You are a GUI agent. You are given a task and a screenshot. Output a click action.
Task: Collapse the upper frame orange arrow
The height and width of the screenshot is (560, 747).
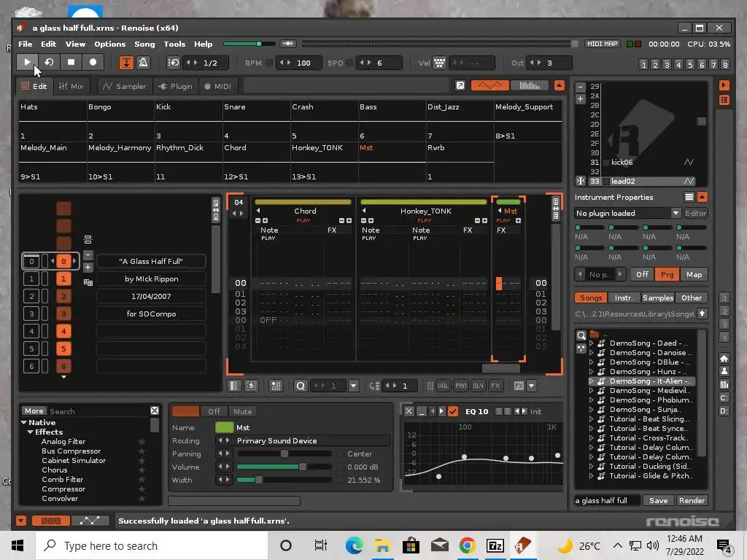pyautogui.click(x=560, y=86)
